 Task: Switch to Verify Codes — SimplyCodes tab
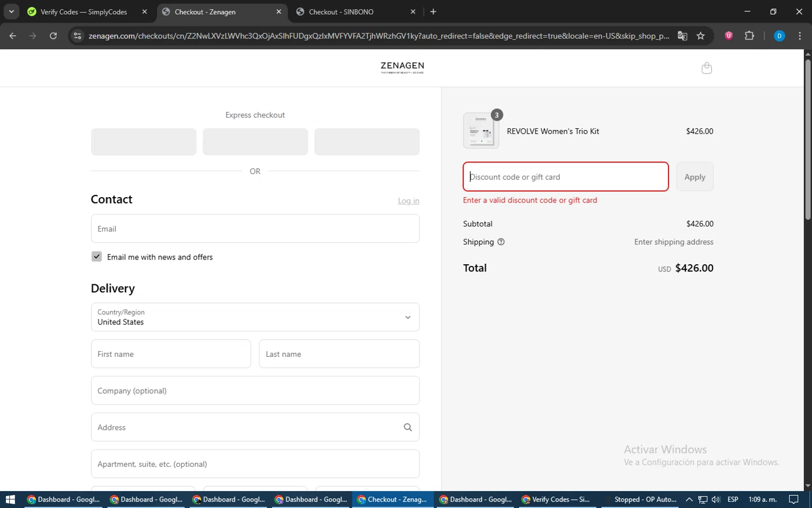pyautogui.click(x=83, y=11)
